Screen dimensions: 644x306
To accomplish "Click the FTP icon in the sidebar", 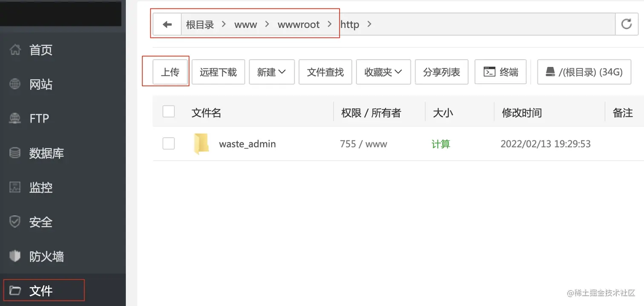I will coord(15,118).
